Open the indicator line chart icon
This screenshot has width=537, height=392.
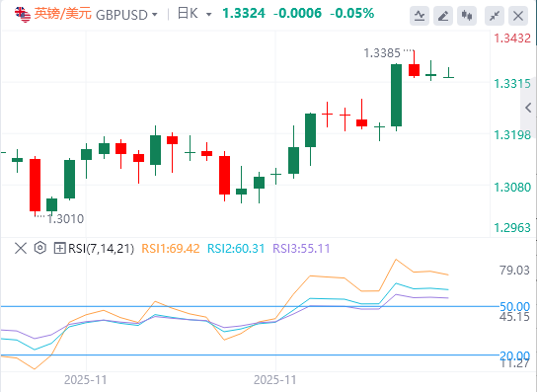[420, 16]
